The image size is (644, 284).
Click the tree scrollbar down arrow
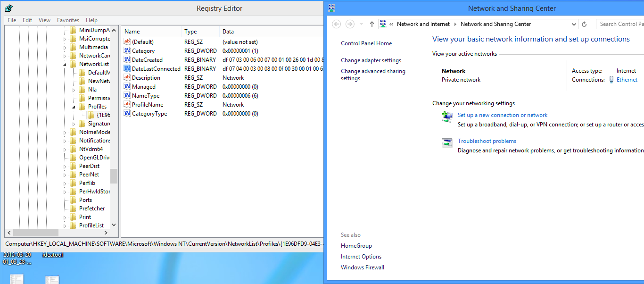point(114,226)
